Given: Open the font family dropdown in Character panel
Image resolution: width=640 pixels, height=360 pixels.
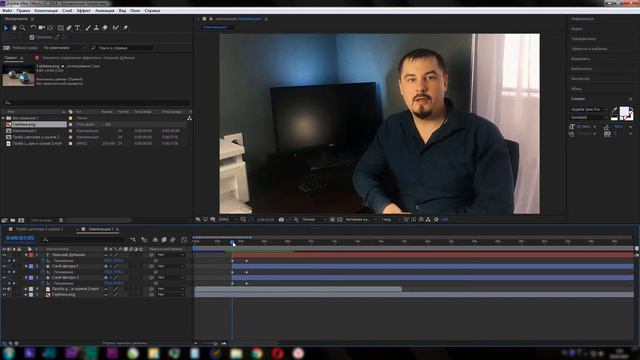Looking at the screenshot, I should tap(589, 109).
